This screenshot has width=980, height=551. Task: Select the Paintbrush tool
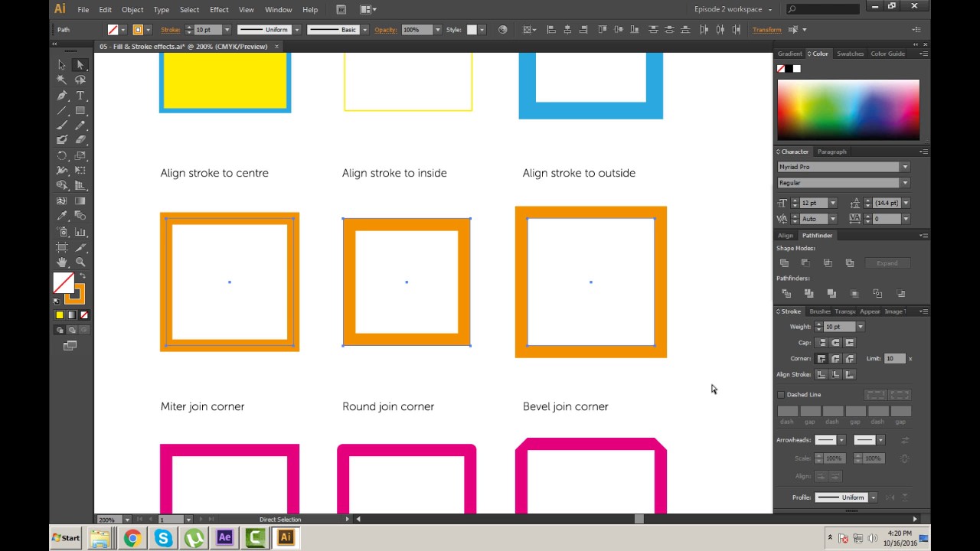click(62, 126)
